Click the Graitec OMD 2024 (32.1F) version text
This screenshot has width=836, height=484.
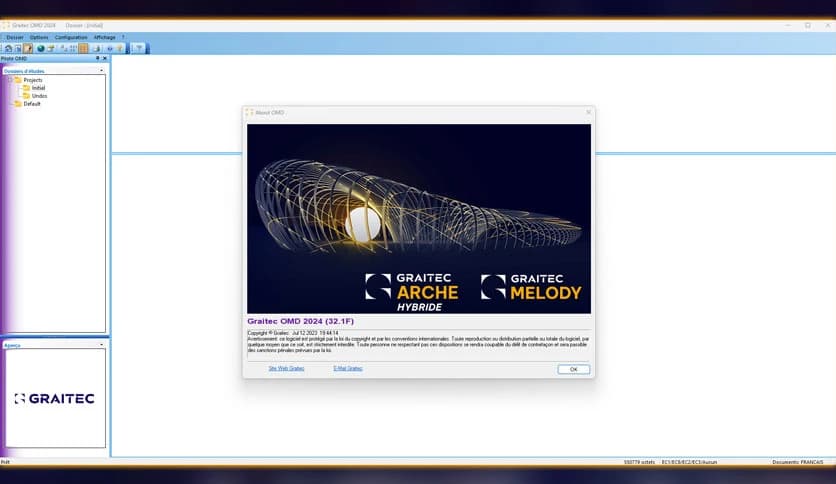pos(300,321)
